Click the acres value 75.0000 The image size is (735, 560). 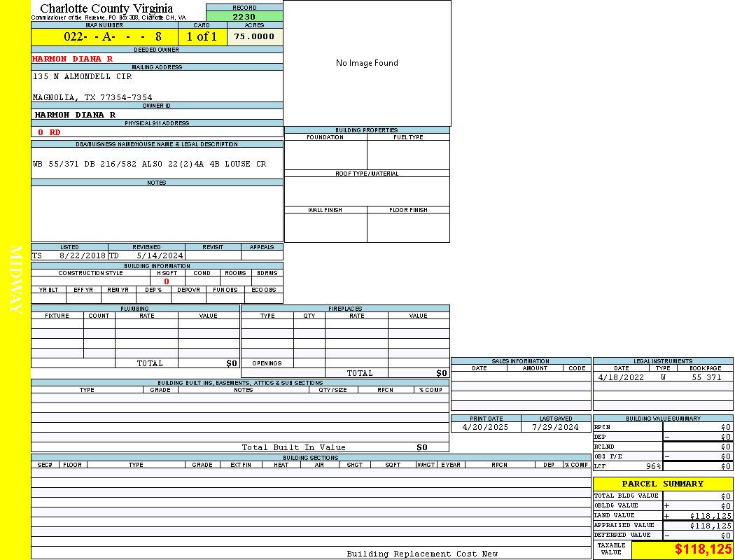[255, 36]
